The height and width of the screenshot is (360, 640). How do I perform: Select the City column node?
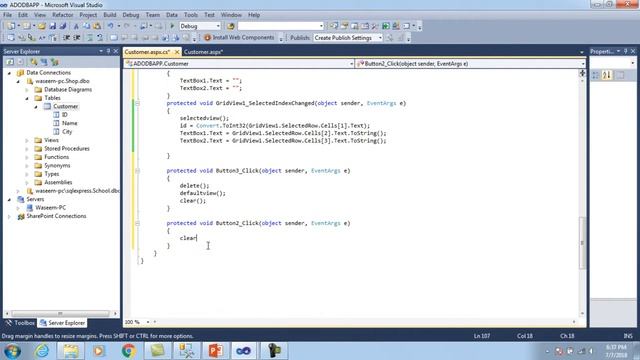tap(67, 131)
